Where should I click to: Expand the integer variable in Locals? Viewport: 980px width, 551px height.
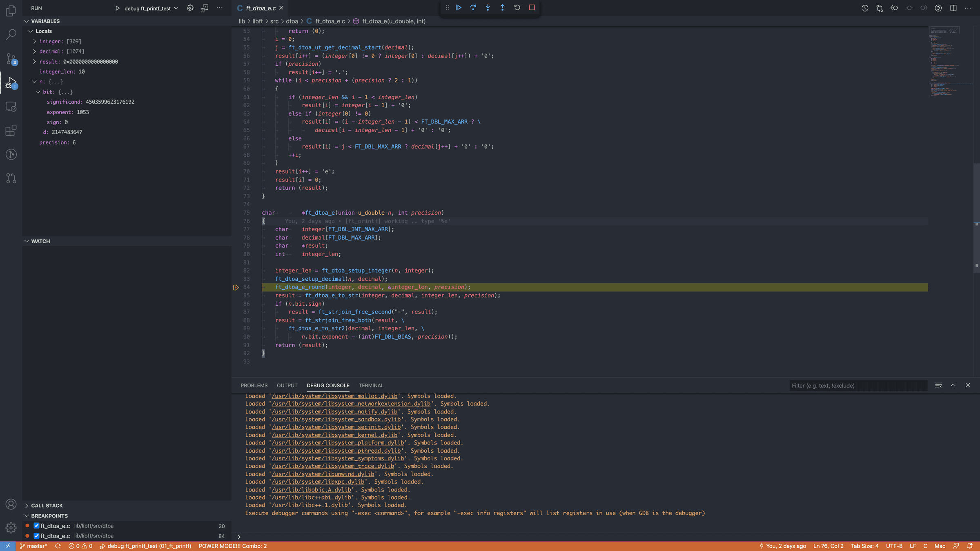tap(34, 41)
